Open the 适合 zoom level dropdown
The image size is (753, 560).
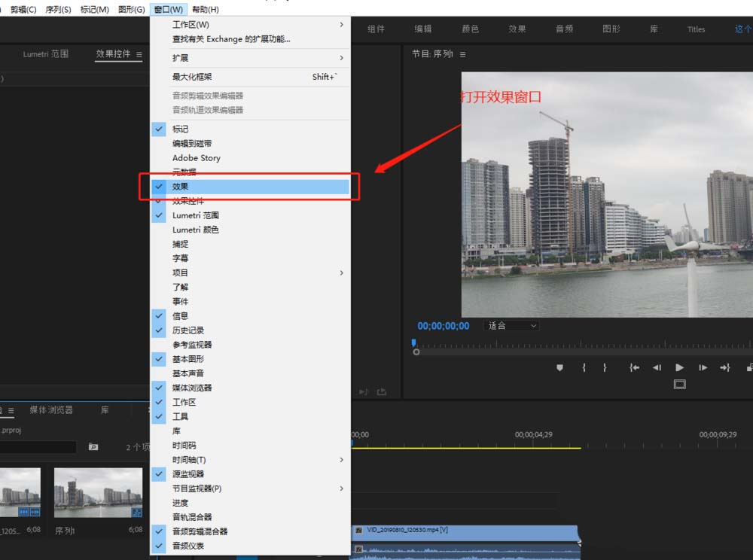tap(511, 326)
